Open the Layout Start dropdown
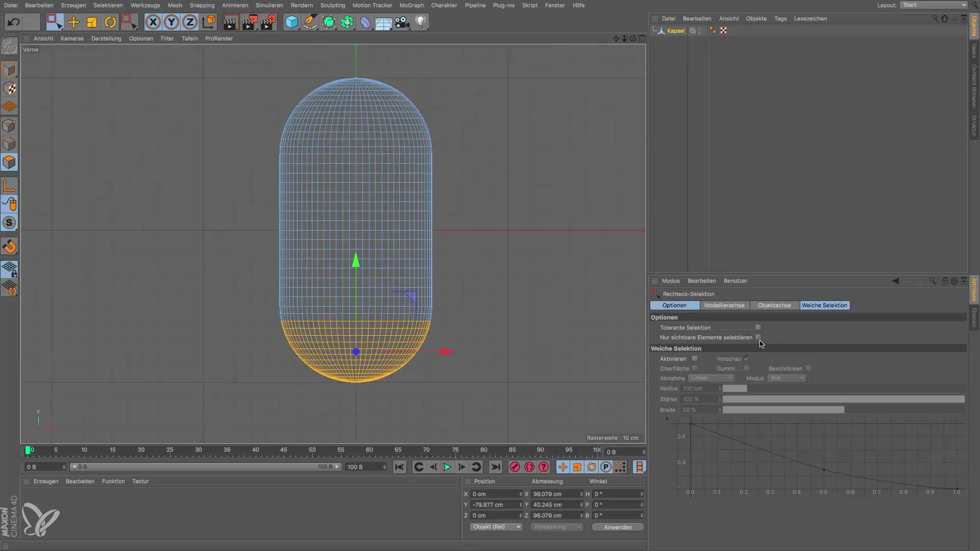Screen dimensions: 980x551 pyautogui.click(x=934, y=5)
